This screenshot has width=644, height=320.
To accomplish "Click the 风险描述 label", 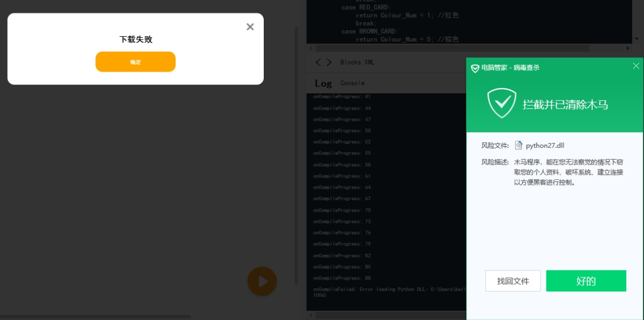I will 495,162.
